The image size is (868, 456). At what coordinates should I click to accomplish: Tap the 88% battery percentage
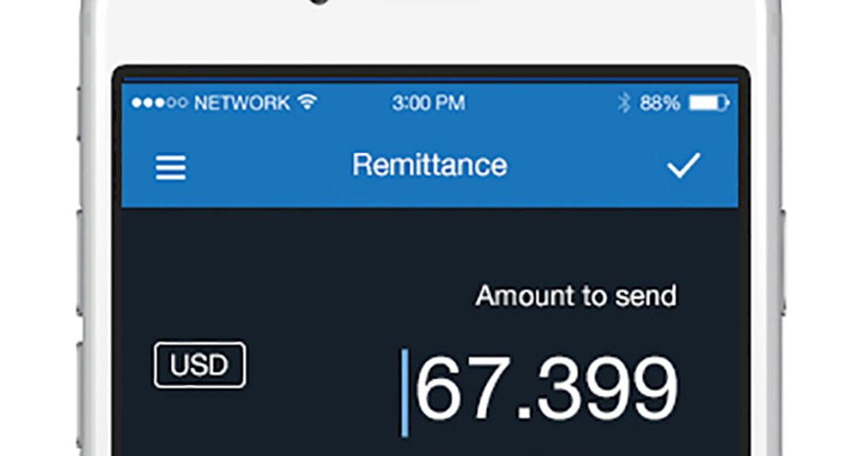(x=660, y=104)
